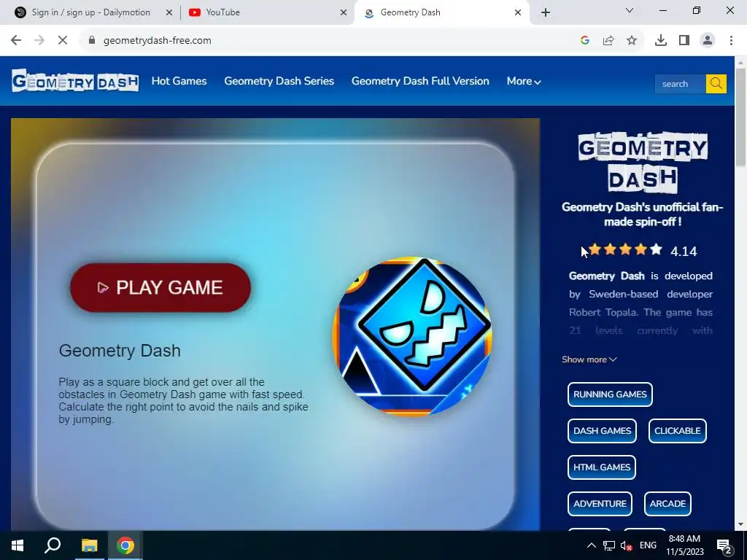
Task: Open the tab search chevron
Action: point(630,10)
